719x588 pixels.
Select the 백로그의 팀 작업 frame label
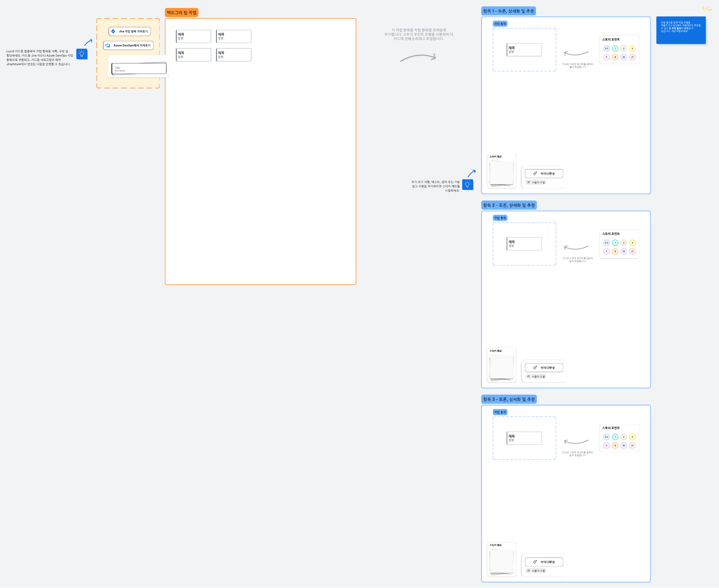click(181, 13)
